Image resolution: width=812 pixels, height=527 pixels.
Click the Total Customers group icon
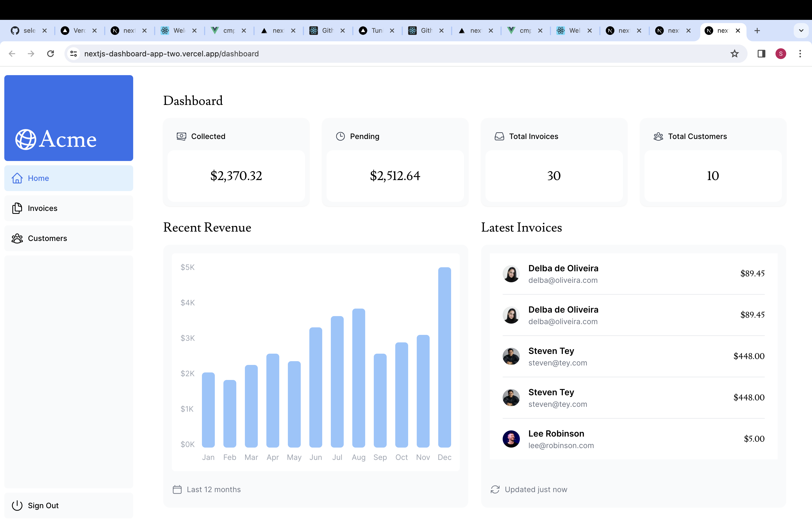(658, 136)
